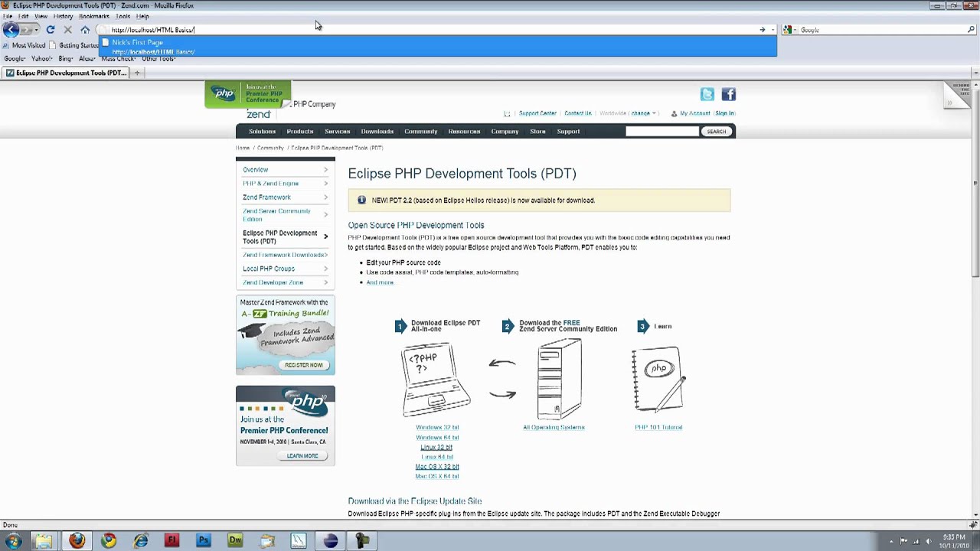
Task: Launch Adobe Flash from taskbar
Action: pos(172,541)
